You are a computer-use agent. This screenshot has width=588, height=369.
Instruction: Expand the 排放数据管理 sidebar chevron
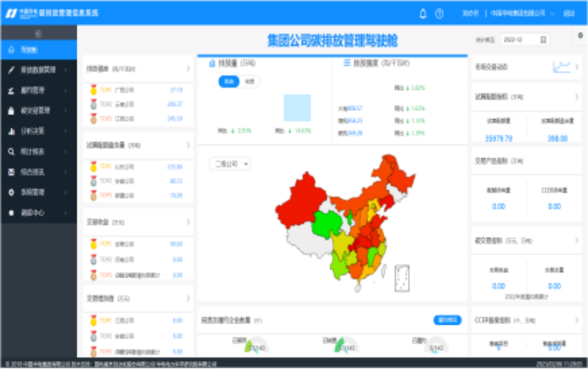point(65,70)
